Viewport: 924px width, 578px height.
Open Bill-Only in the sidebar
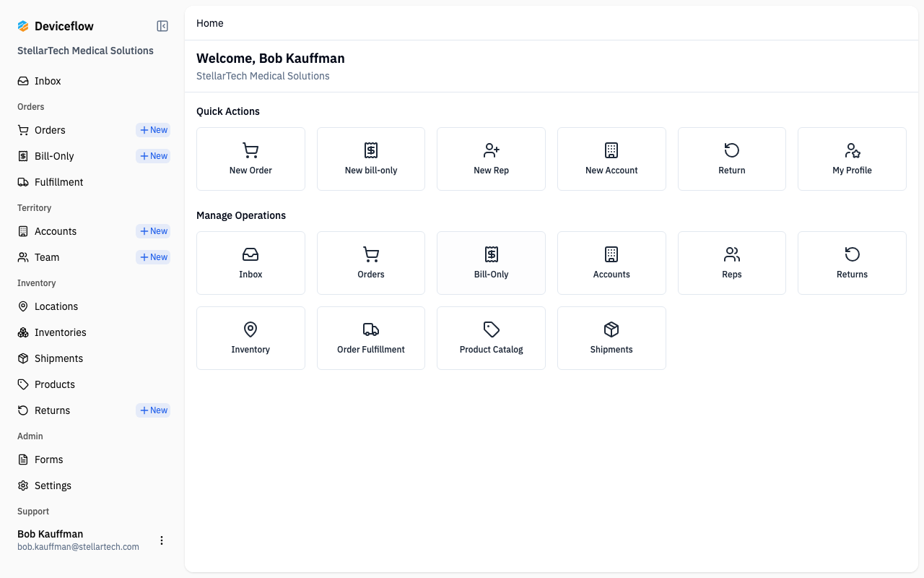(72, 156)
